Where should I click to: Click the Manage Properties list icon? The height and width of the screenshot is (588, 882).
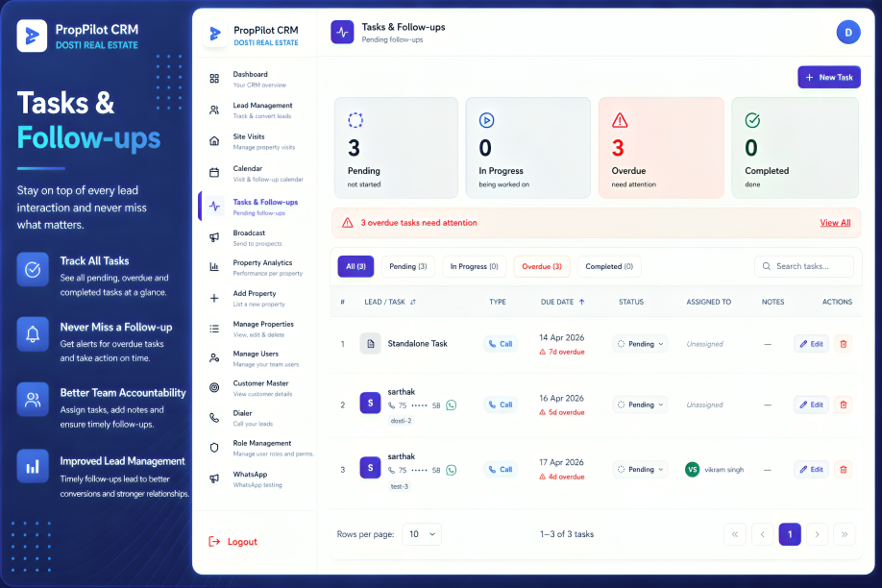coord(214,329)
